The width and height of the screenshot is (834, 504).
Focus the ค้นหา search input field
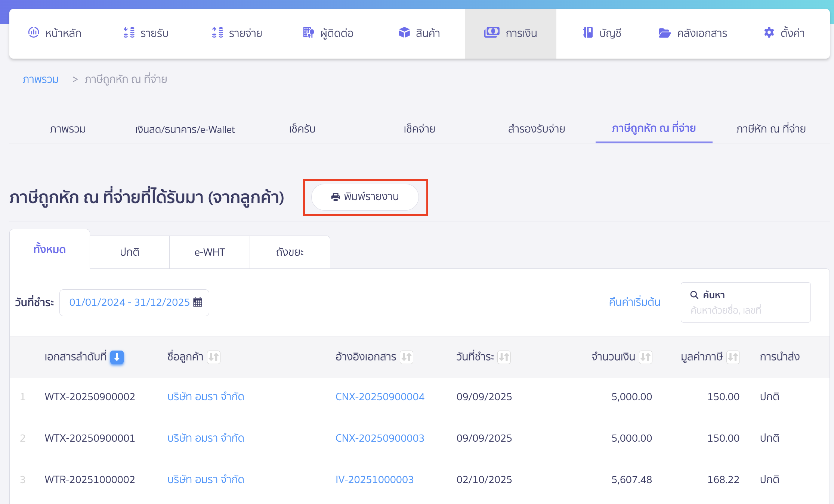[745, 310]
